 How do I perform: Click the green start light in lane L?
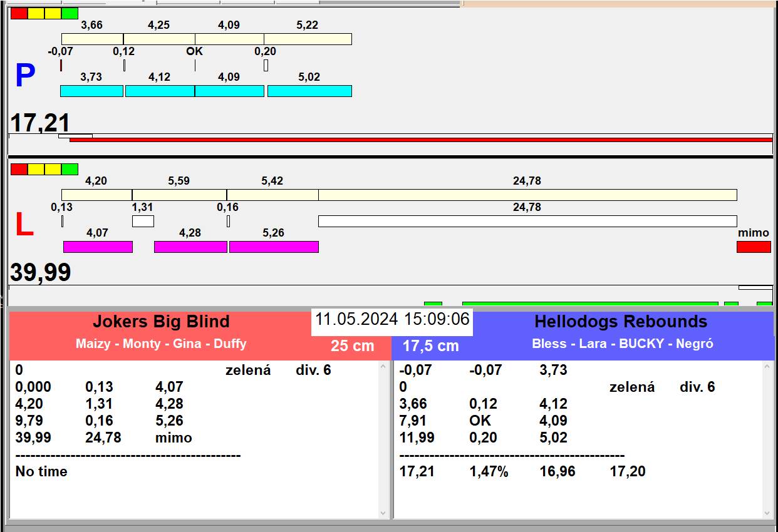click(x=70, y=169)
